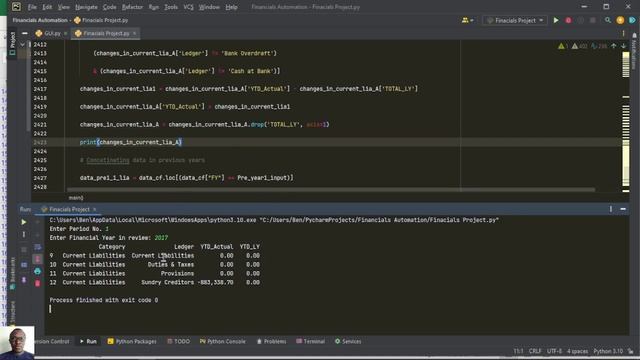
Task: Click line 2423 print statement
Action: tap(131, 142)
